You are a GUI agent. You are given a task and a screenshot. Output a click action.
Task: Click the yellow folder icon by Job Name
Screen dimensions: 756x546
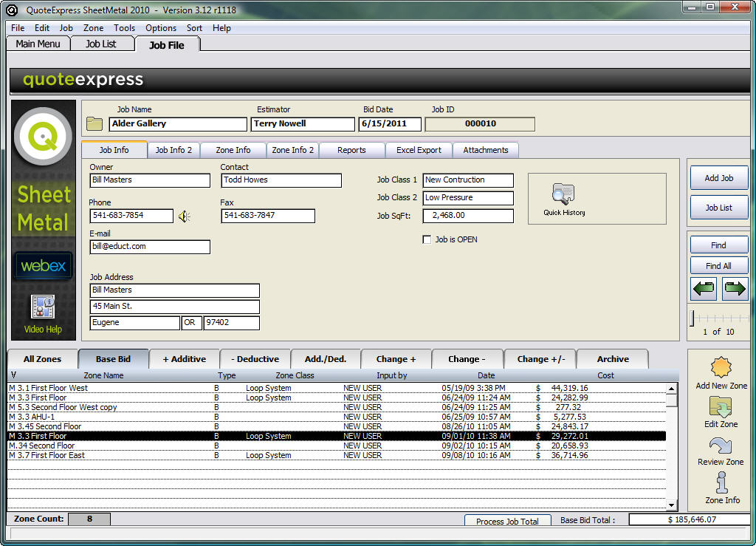pos(94,123)
